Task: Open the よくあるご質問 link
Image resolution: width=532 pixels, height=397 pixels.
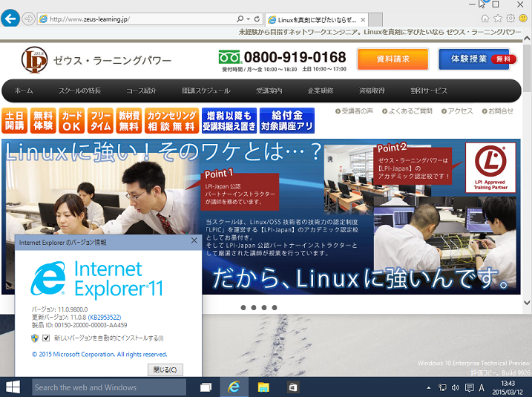Action: click(x=407, y=111)
